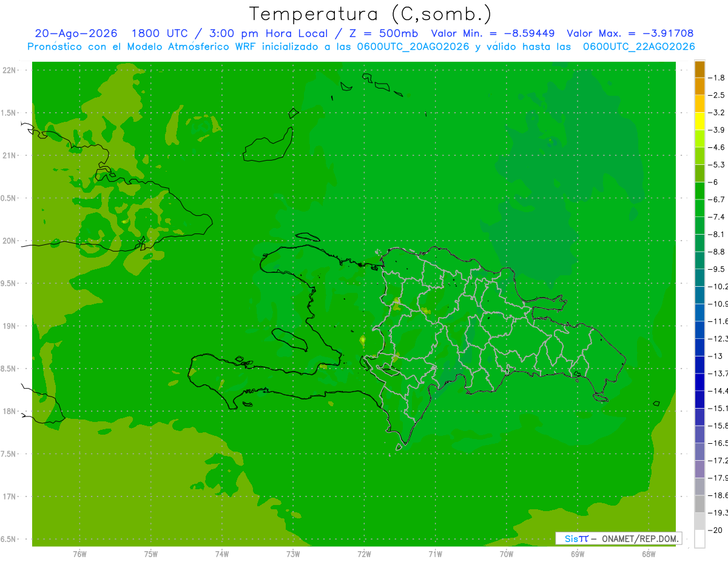Click the "-5.3" colorbar label
The height and width of the screenshot is (562, 728).
point(716,164)
